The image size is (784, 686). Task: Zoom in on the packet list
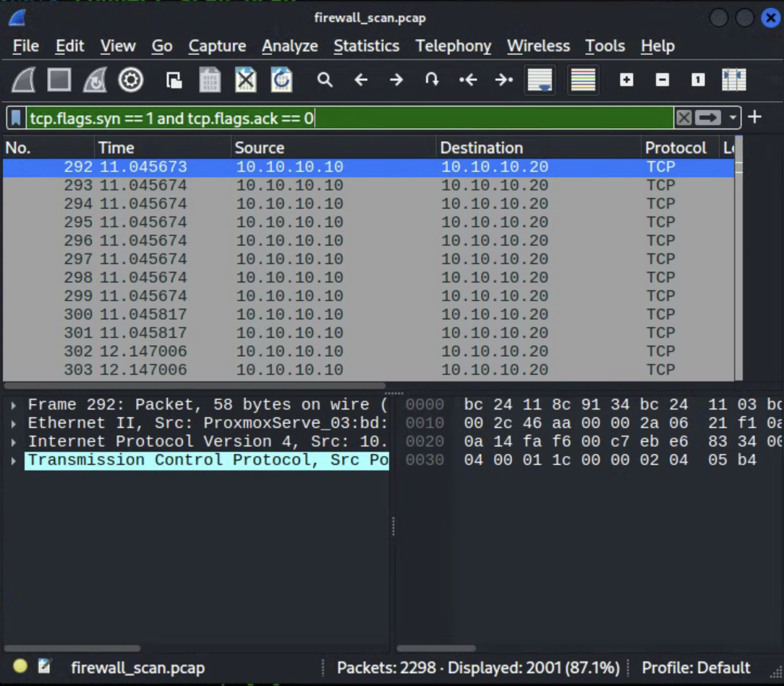(x=627, y=80)
